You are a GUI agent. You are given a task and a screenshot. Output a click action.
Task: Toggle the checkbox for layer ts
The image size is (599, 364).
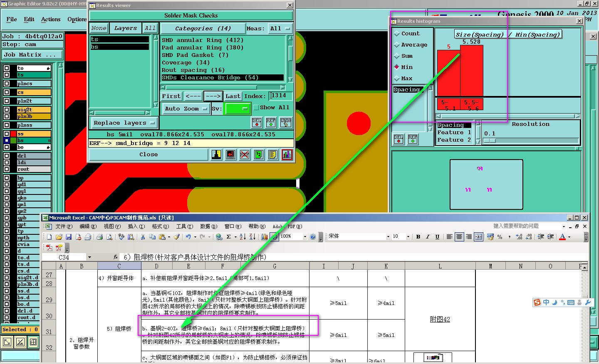[x=7, y=75]
